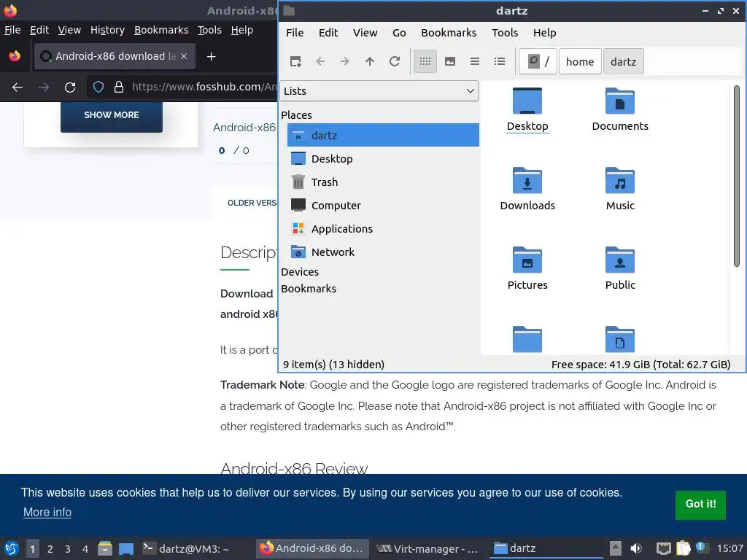Open Computer in Places sidebar

coord(383,205)
